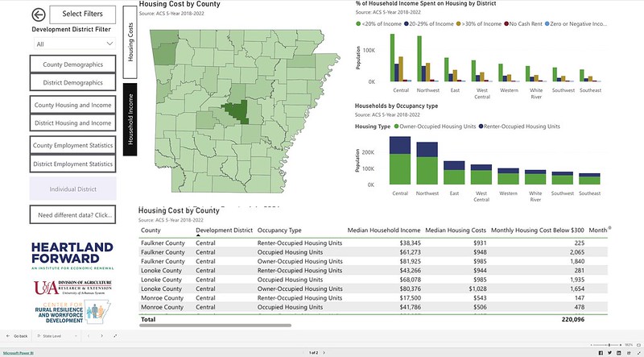Go to County Housing and Income
Image resolution: width=644 pixels, height=357 pixels.
click(x=72, y=105)
